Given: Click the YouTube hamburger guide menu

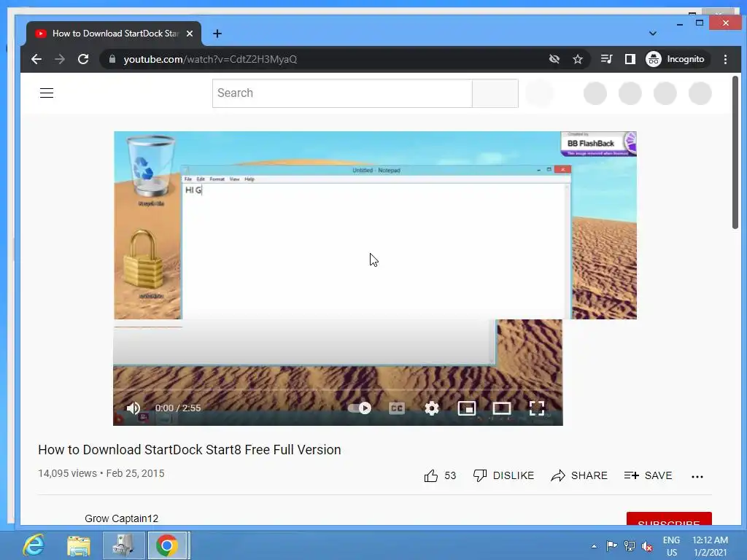Looking at the screenshot, I should point(47,93).
